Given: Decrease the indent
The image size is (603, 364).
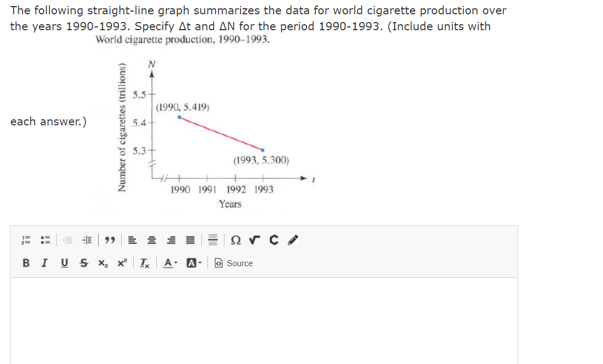Looking at the screenshot, I should 68,241.
